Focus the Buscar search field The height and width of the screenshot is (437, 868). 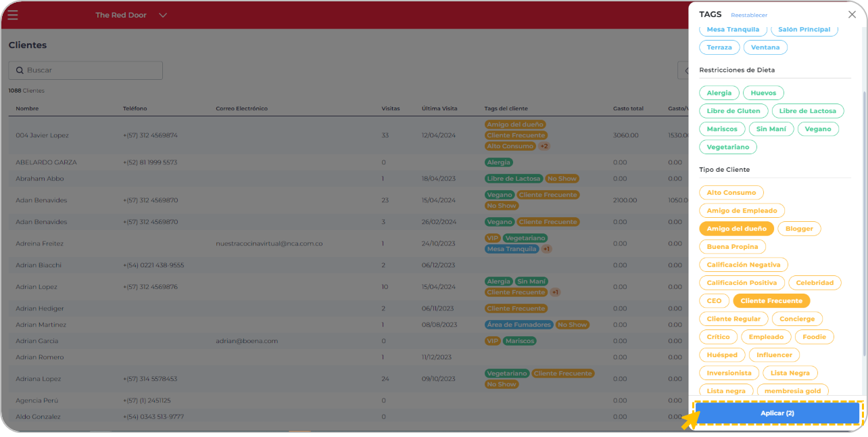[86, 70]
